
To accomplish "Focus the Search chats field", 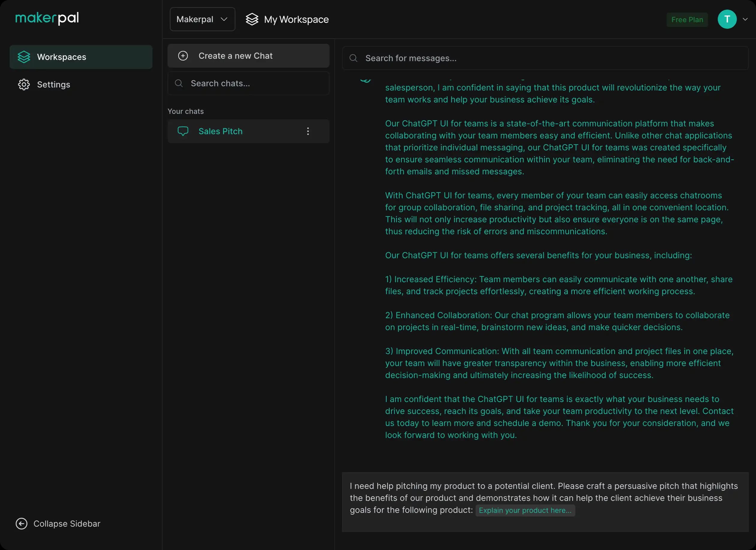I will 248,83.
